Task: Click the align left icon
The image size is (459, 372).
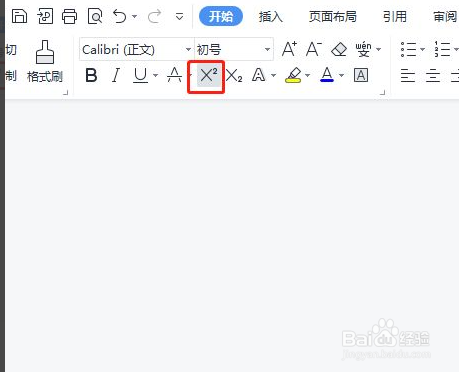Action: pyautogui.click(x=408, y=75)
